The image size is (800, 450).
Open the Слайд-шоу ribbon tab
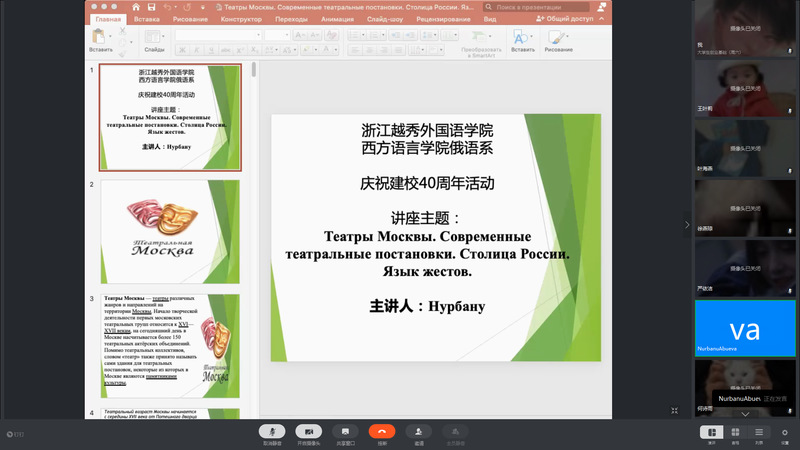click(385, 19)
